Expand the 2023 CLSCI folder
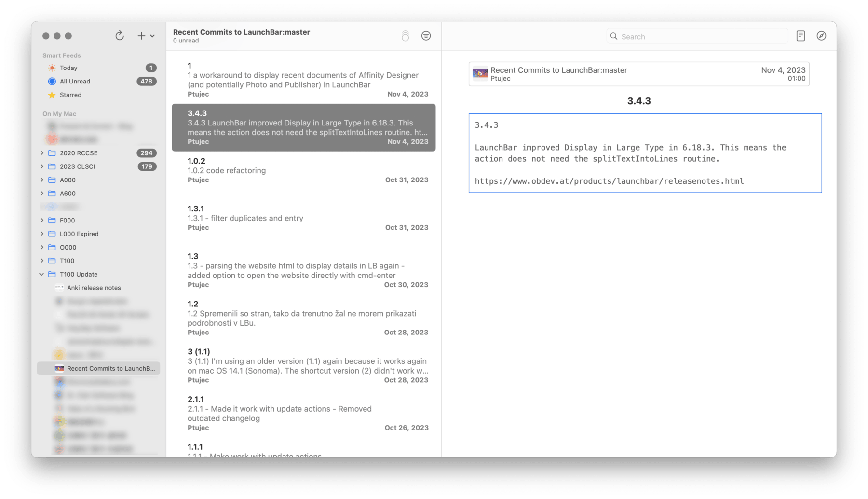 [x=42, y=166]
